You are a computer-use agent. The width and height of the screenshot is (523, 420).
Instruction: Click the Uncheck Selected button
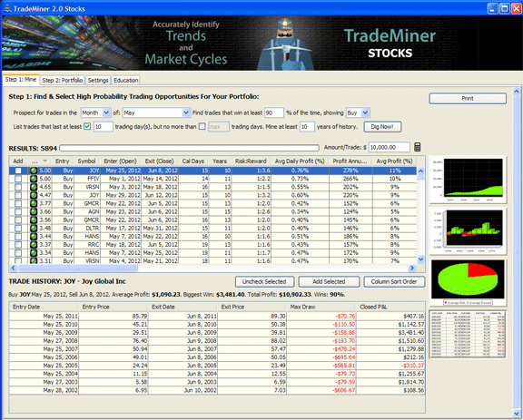[264, 282]
